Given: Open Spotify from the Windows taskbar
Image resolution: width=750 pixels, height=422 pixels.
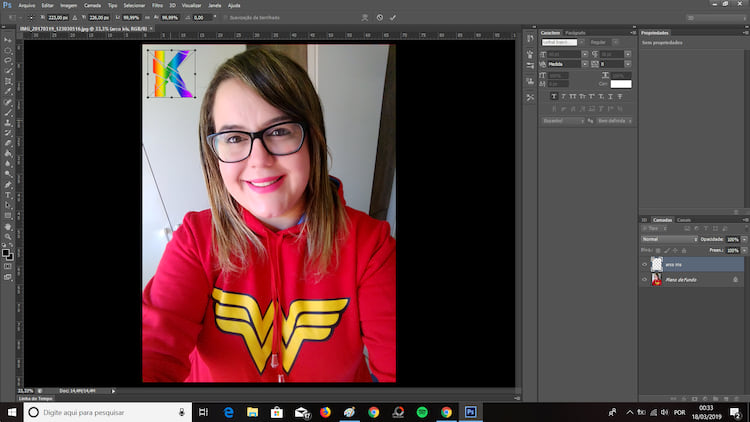Looking at the screenshot, I should pyautogui.click(x=421, y=411).
